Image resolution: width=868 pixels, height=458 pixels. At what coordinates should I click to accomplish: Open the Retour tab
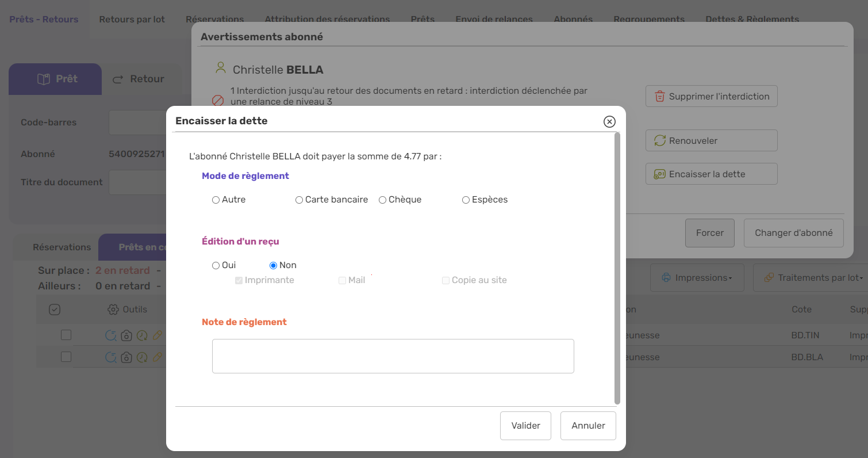click(x=138, y=79)
